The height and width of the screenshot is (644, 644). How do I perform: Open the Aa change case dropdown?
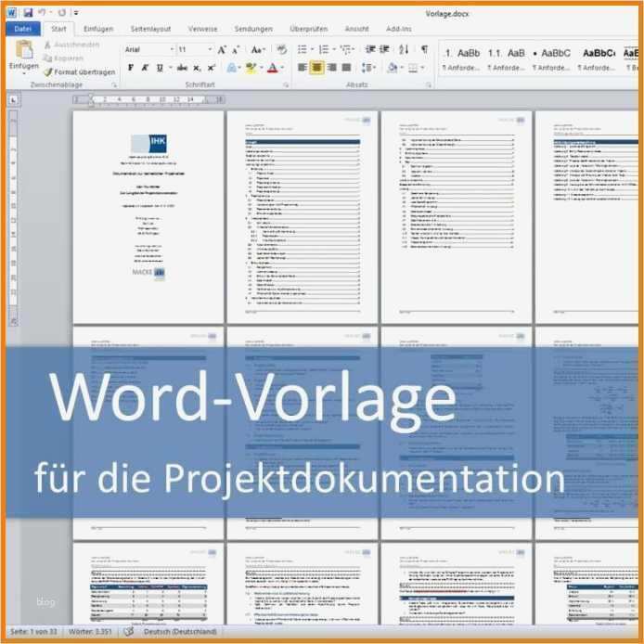[258, 50]
